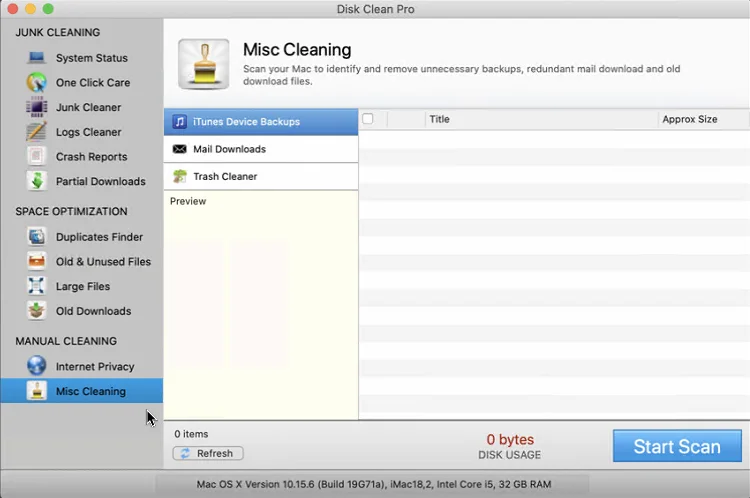Screen dimensions: 750x498
Task: Open One Click Care label
Action: (x=93, y=82)
